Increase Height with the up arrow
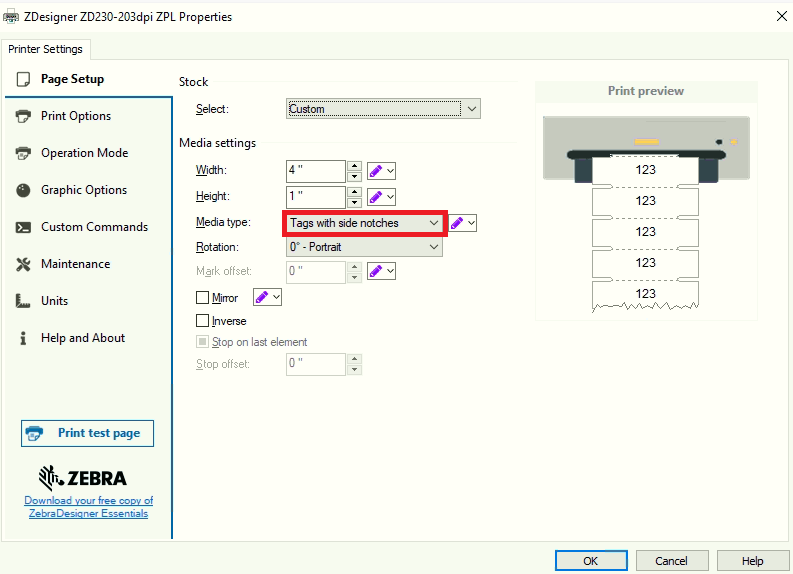This screenshot has width=793, height=574. click(355, 192)
